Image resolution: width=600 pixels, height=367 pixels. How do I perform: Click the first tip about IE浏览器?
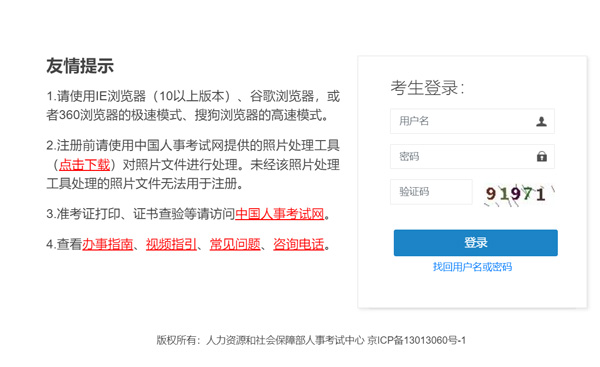(x=193, y=105)
